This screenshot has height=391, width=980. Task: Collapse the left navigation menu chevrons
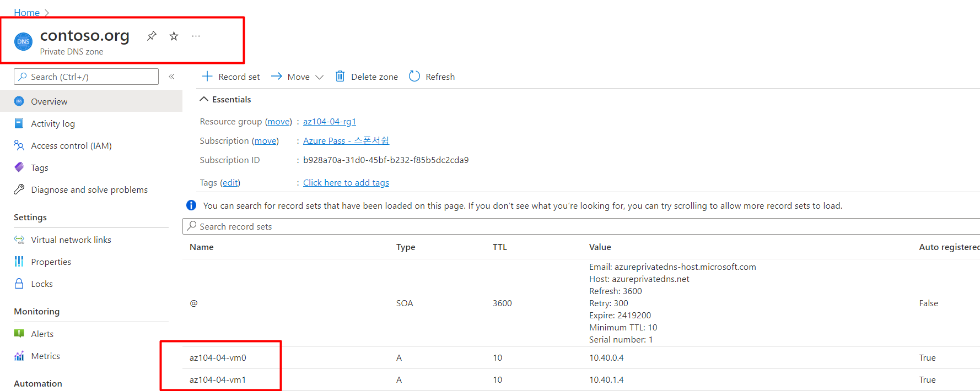(x=171, y=77)
